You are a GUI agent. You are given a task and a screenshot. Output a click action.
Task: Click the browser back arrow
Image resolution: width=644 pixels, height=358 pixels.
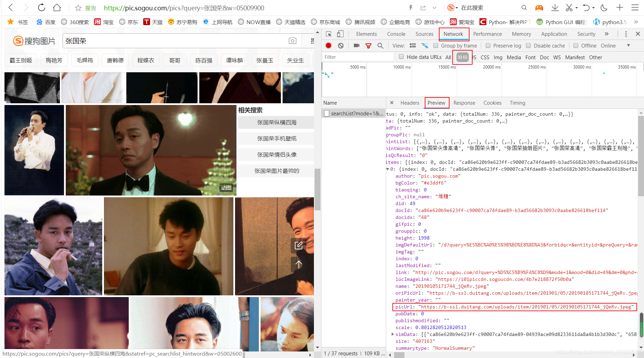click(11, 8)
